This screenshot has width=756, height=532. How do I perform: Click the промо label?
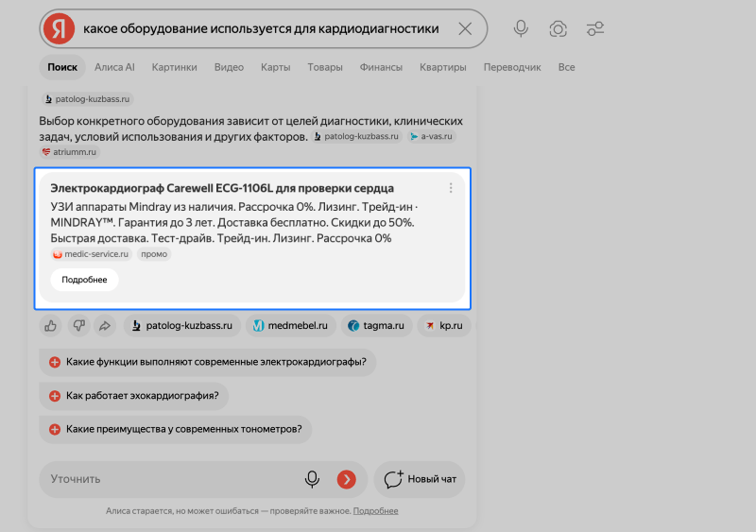click(x=154, y=254)
